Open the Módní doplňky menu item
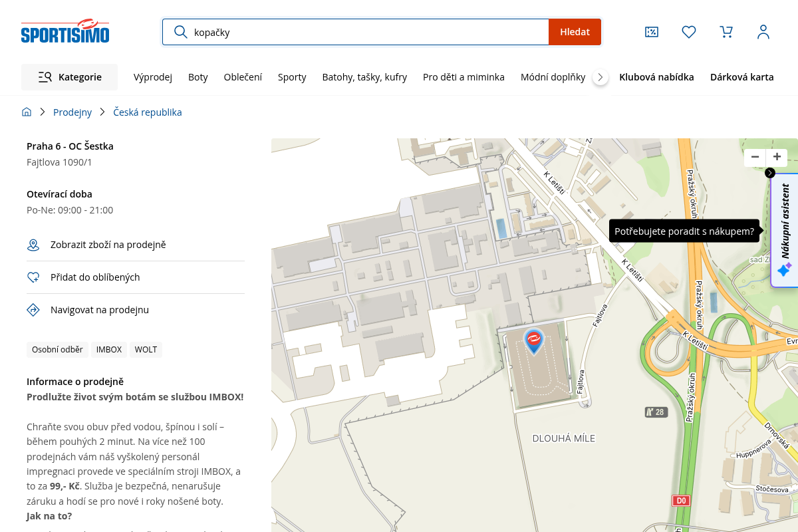Image resolution: width=798 pixels, height=532 pixels. [x=553, y=77]
